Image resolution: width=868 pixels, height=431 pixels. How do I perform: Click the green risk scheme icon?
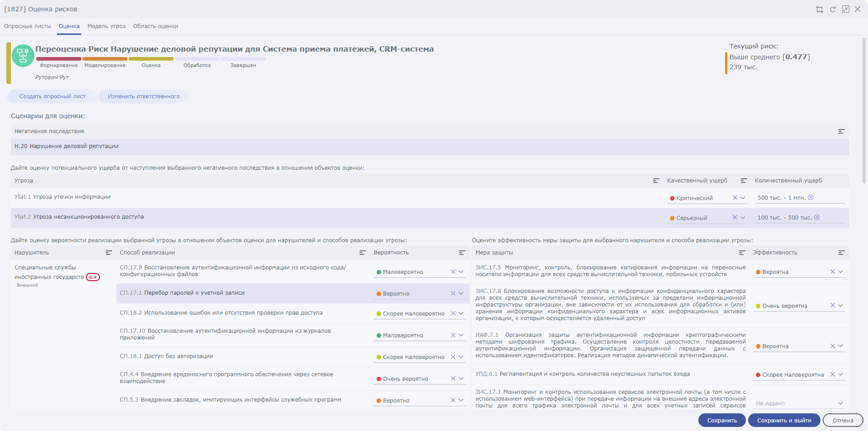coord(23,56)
